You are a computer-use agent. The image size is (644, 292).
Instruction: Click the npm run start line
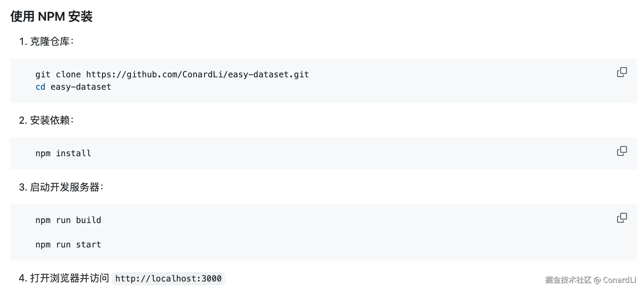[x=68, y=245]
